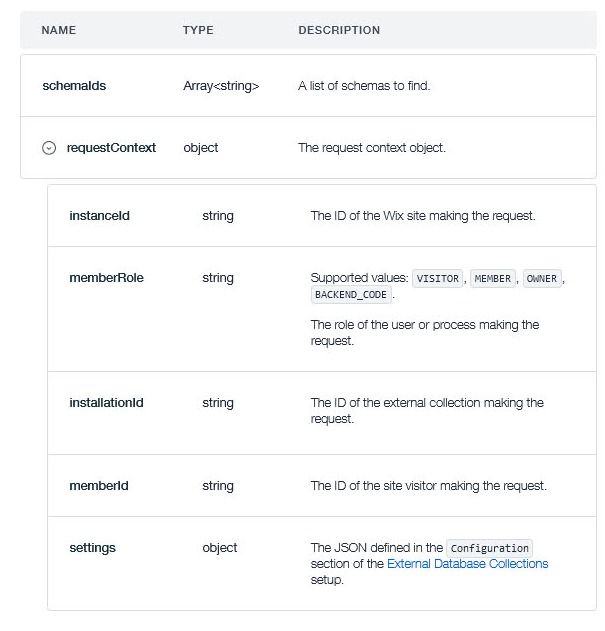The image size is (605, 631).
Task: Click the VISITOR value tag
Action: click(x=439, y=279)
